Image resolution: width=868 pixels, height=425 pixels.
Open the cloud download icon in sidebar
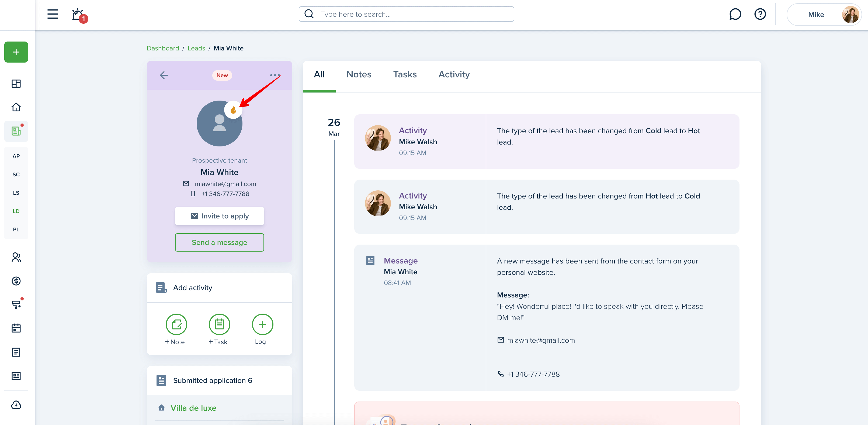(x=16, y=405)
